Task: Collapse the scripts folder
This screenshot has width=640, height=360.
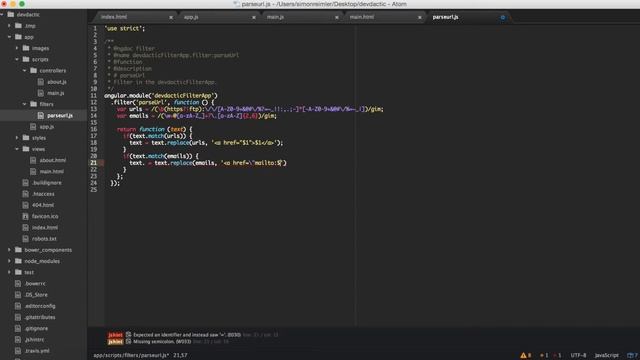Action: click(17, 59)
